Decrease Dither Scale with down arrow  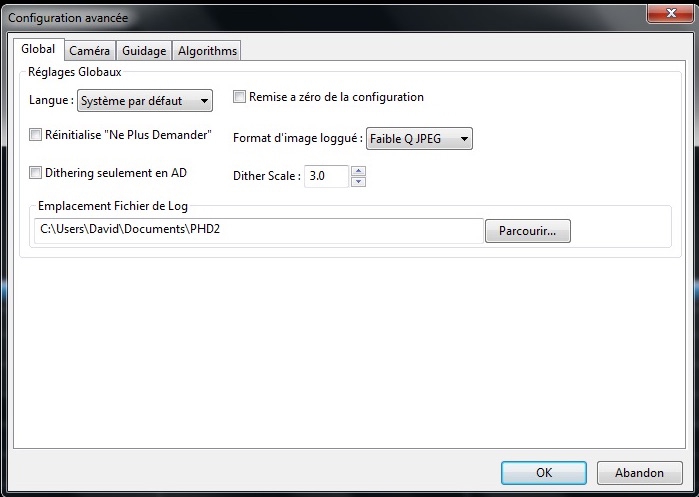359,181
